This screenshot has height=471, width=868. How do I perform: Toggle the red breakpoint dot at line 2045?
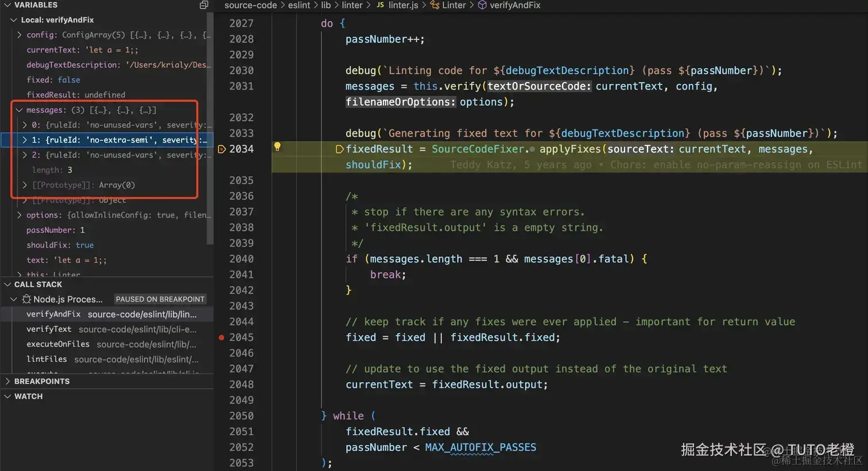[222, 338]
